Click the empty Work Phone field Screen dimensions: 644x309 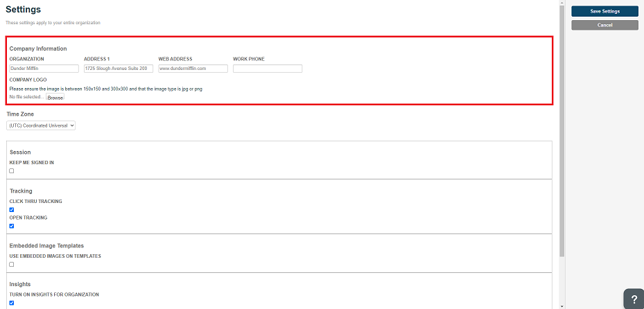(x=268, y=69)
